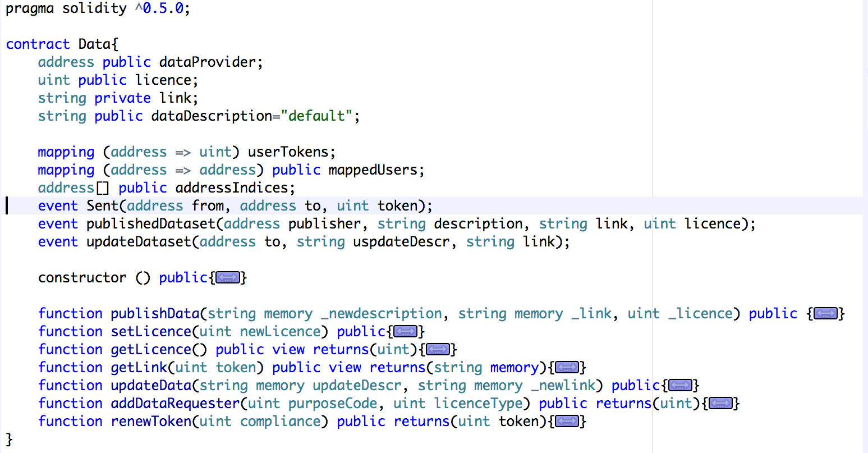Click the 'newLicence' parameter
The width and height of the screenshot is (868, 453).
(x=281, y=332)
